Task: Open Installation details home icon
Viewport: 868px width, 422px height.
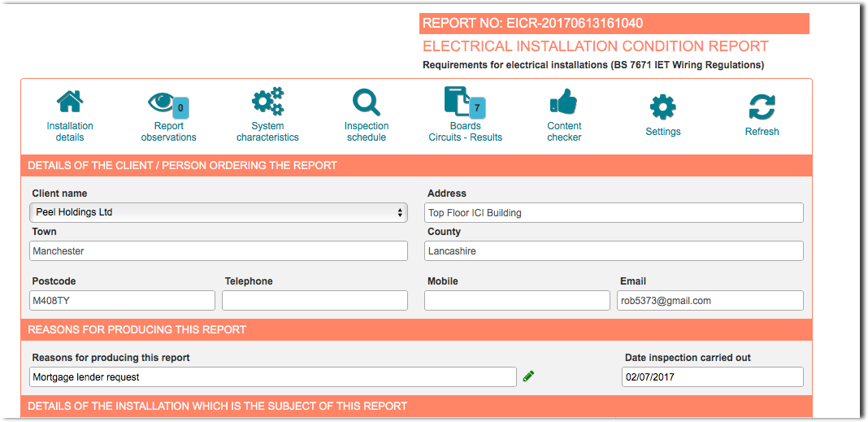Action: coord(70,102)
